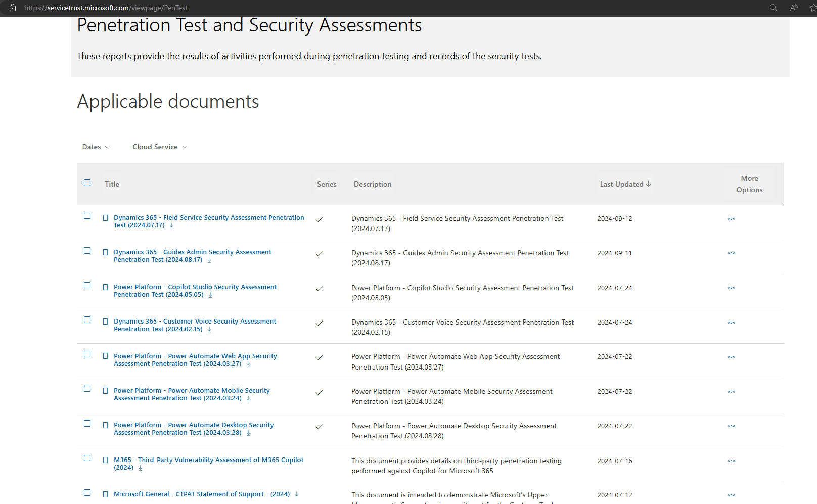
Task: Open more options for Power Automate Mobile row
Action: tap(731, 392)
